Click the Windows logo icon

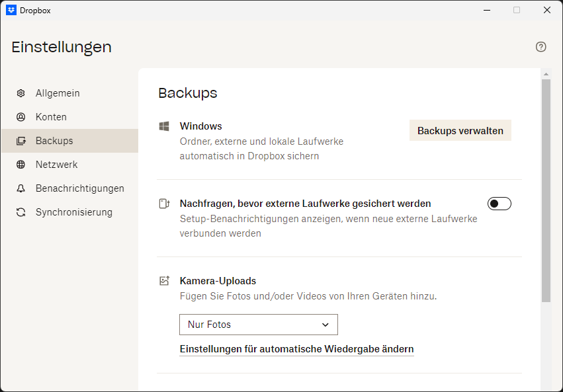pyautogui.click(x=164, y=126)
